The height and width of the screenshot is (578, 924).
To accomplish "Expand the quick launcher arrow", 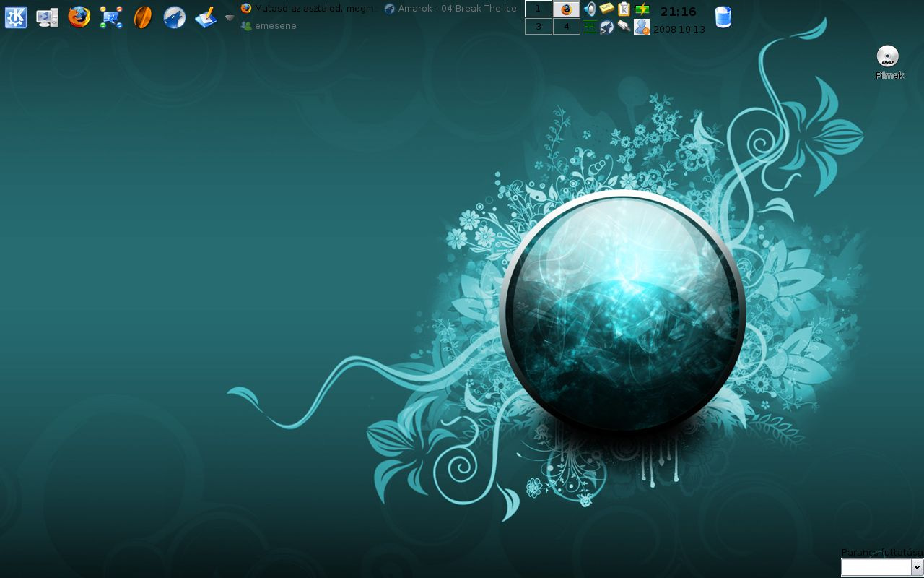I will (230, 17).
